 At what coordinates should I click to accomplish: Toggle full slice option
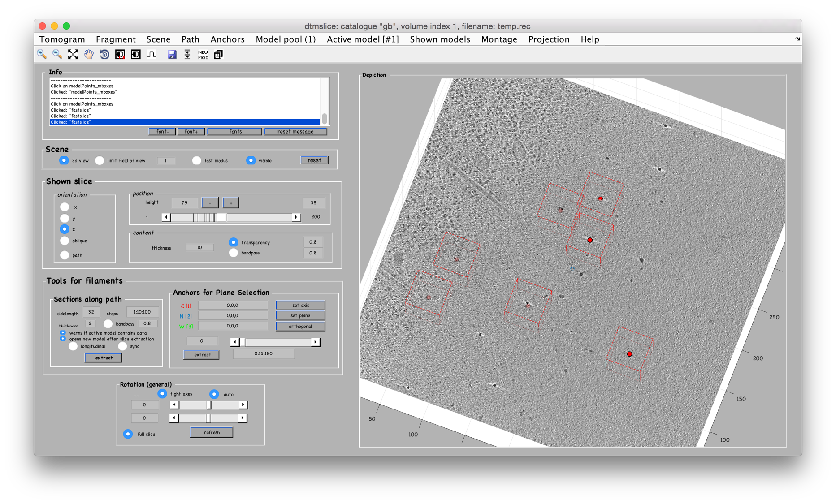128,434
